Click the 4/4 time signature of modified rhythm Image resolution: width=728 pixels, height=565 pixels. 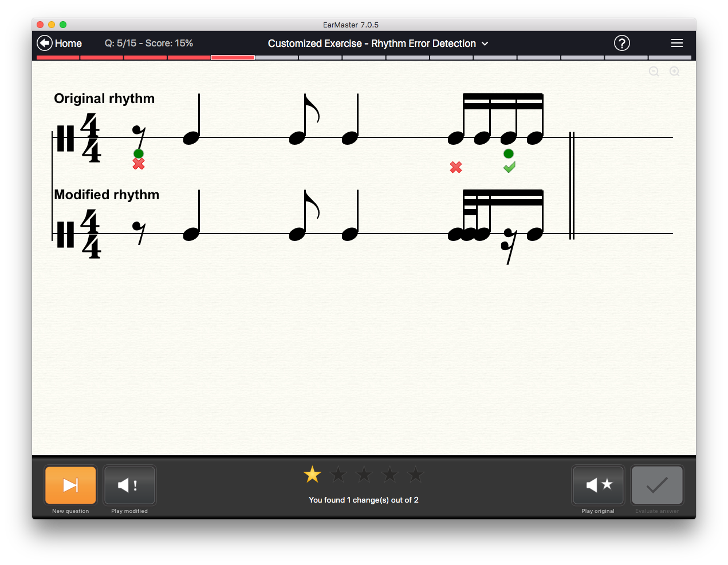(90, 234)
